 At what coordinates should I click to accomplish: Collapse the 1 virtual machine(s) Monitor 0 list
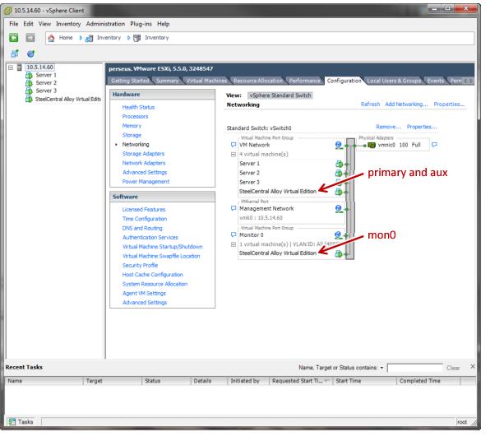(x=234, y=244)
